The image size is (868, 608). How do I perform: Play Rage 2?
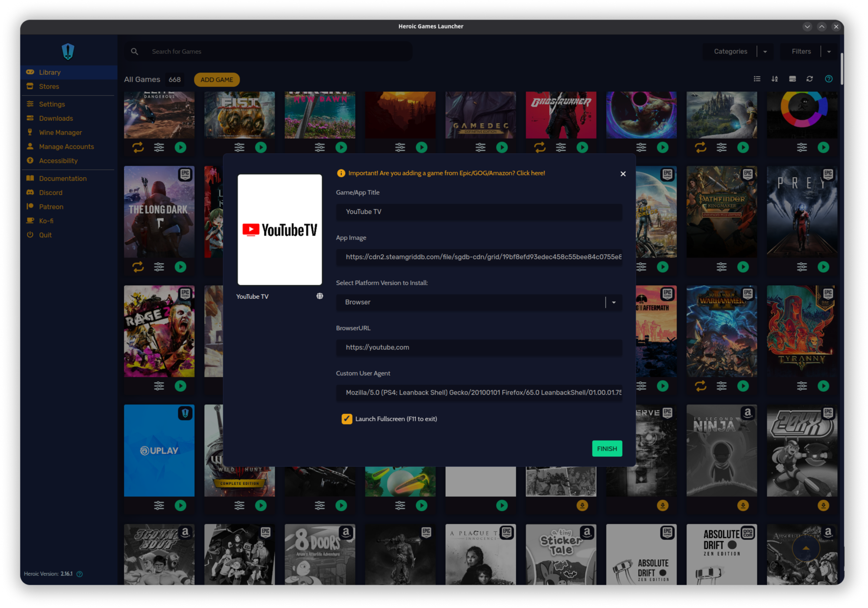point(181,386)
